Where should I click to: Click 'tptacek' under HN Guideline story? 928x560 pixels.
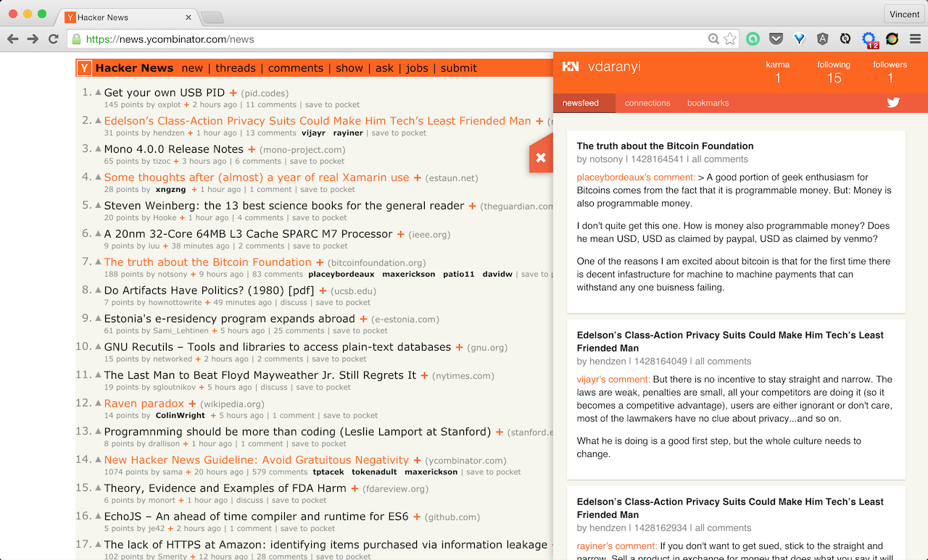[x=328, y=472]
